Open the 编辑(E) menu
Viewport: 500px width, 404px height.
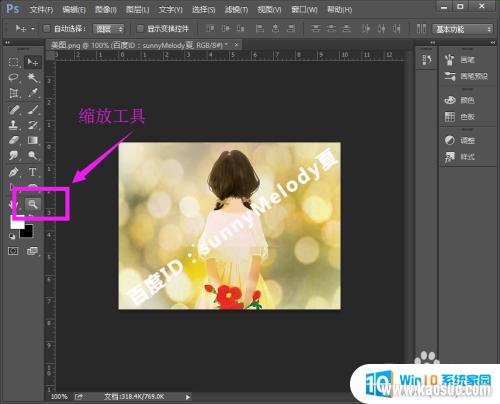(x=74, y=10)
